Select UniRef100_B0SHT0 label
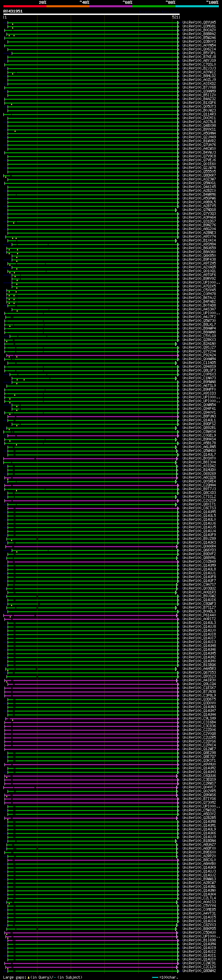The width and height of the screenshot is (222, 980). pyautogui.click(x=199, y=458)
